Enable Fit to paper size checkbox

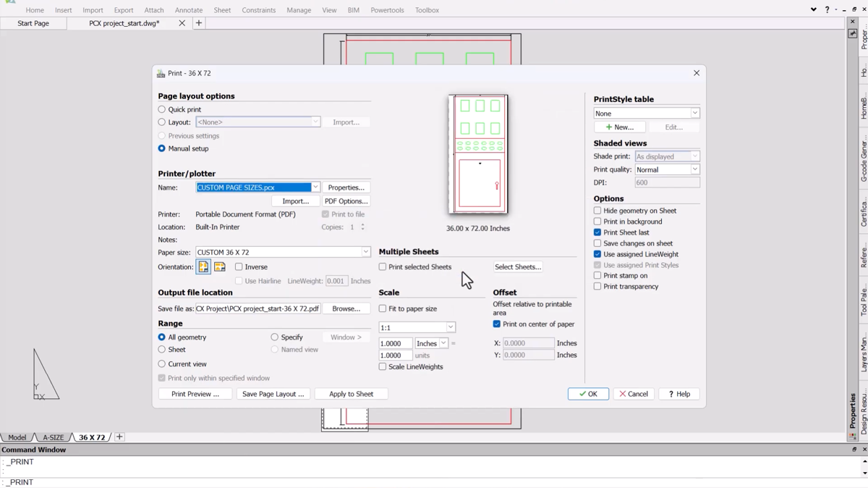pos(383,309)
